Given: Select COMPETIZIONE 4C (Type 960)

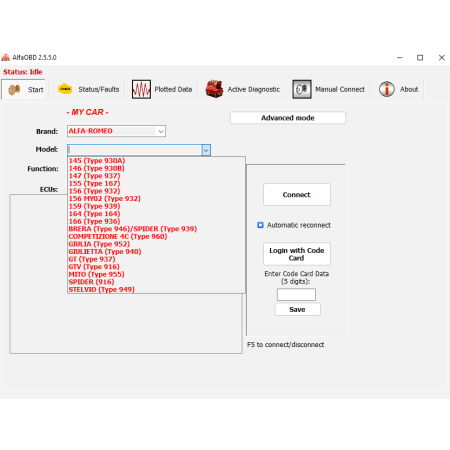Looking at the screenshot, I should click(156, 236).
